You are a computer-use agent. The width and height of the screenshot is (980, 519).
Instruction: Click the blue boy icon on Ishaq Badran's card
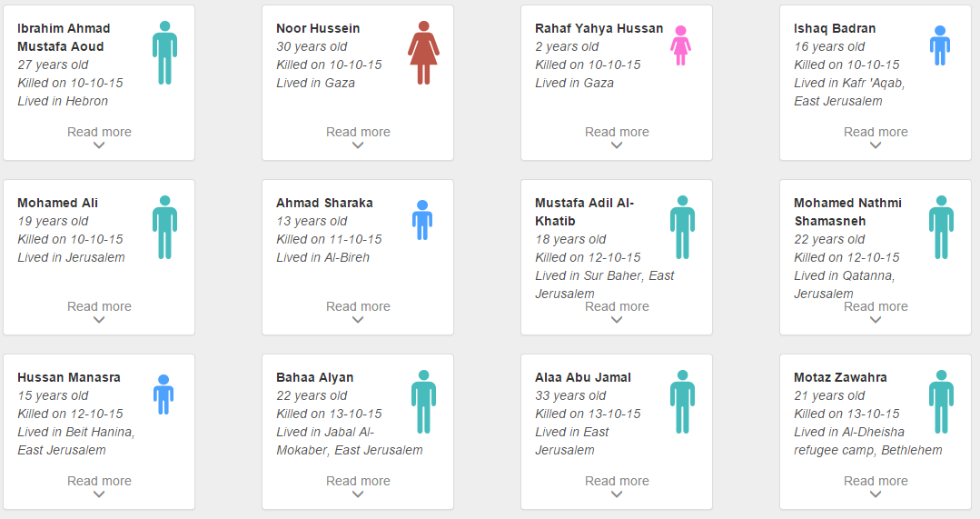[x=940, y=45]
